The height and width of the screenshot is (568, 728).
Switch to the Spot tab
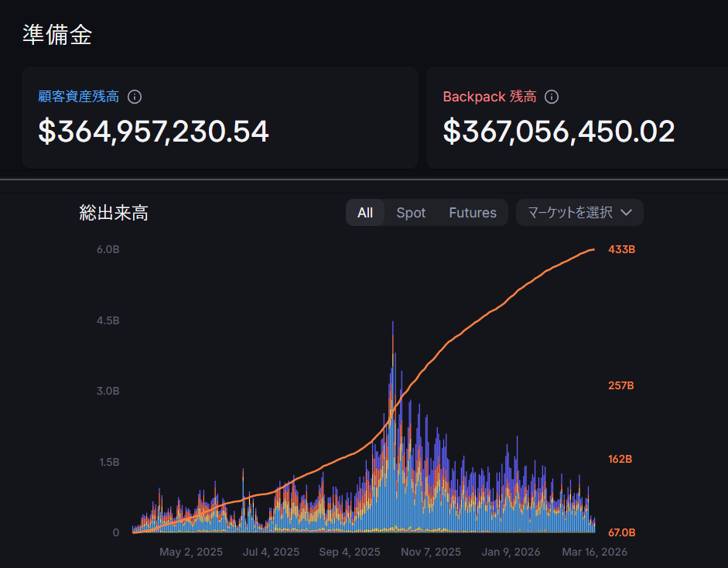(x=411, y=213)
